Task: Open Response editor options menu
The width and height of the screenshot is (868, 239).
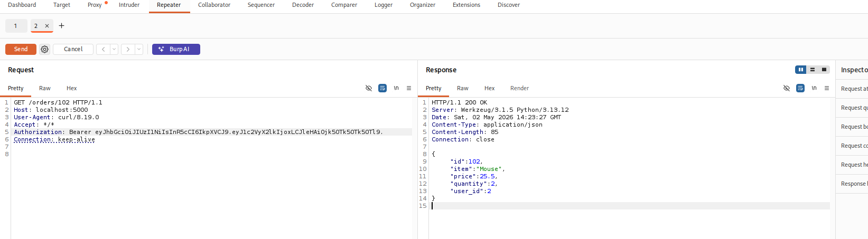Action: pos(827,88)
